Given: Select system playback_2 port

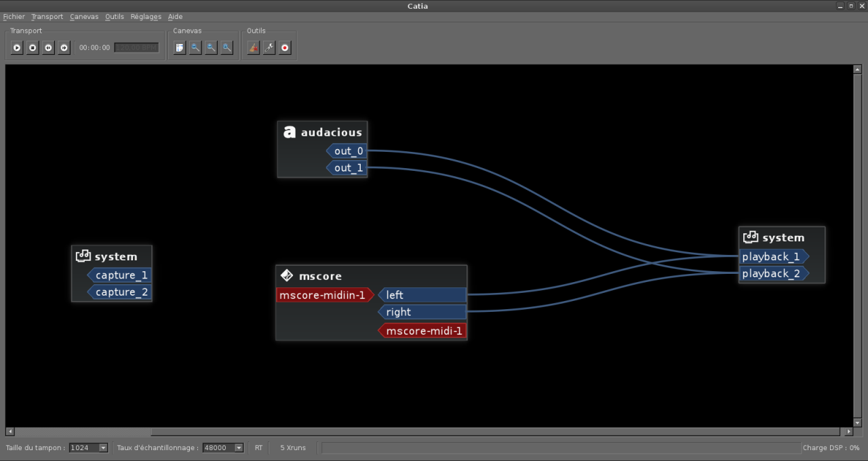Looking at the screenshot, I should [774, 273].
